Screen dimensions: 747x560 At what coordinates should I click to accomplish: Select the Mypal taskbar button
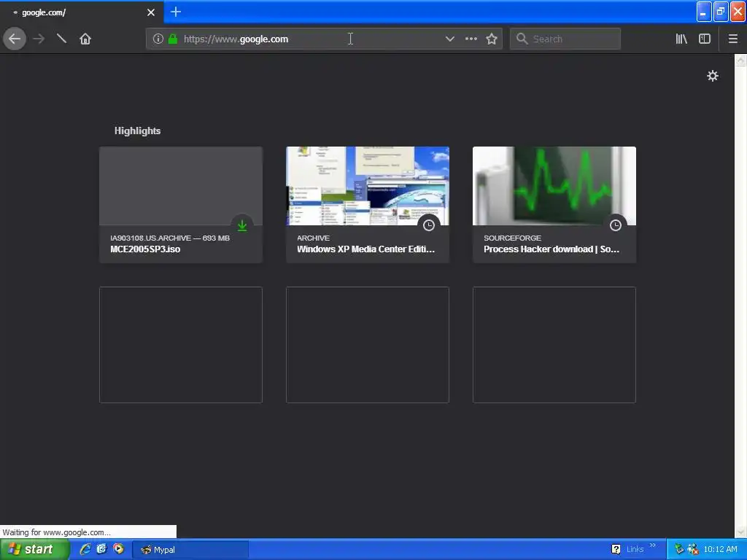[190, 550]
